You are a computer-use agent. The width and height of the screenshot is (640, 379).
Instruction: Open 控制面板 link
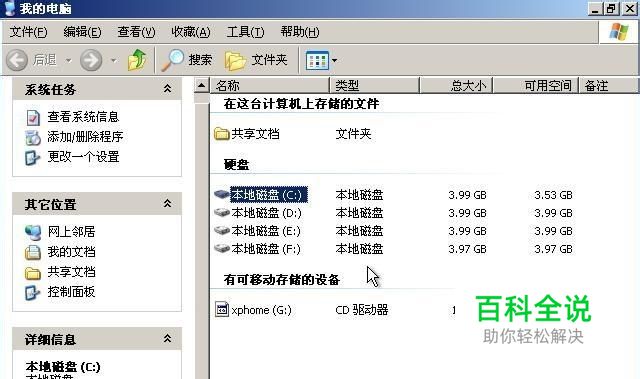(71, 292)
